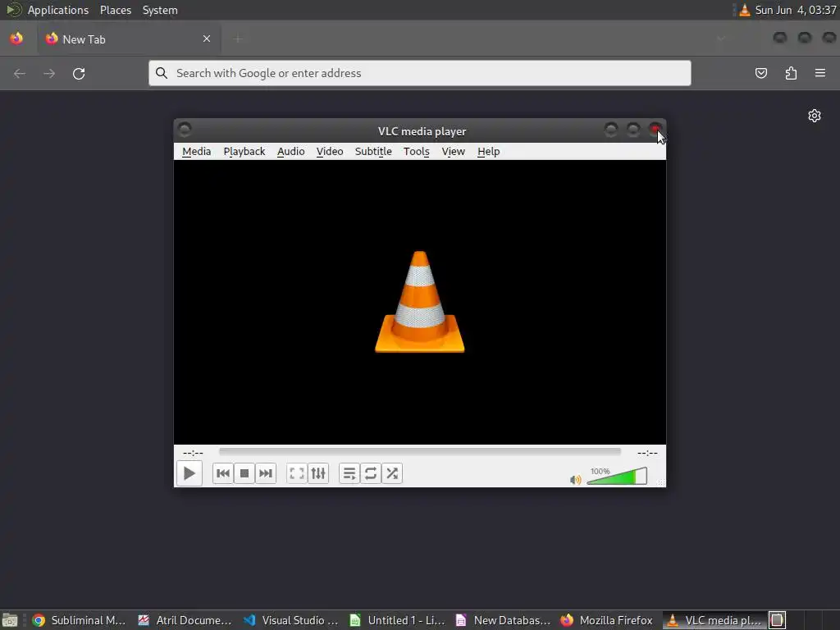Image resolution: width=840 pixels, height=630 pixels.
Task: Open the Firefox Pocket save icon
Action: tap(761, 73)
